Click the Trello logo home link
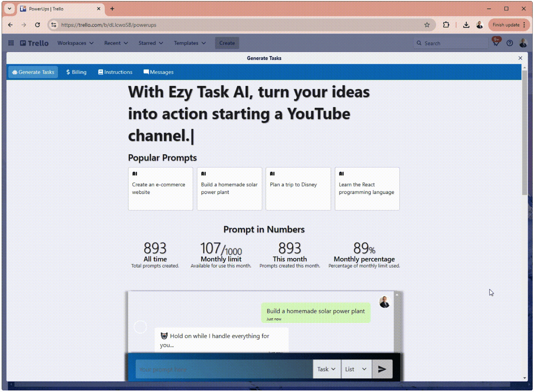This screenshot has width=534, height=392. tap(34, 43)
